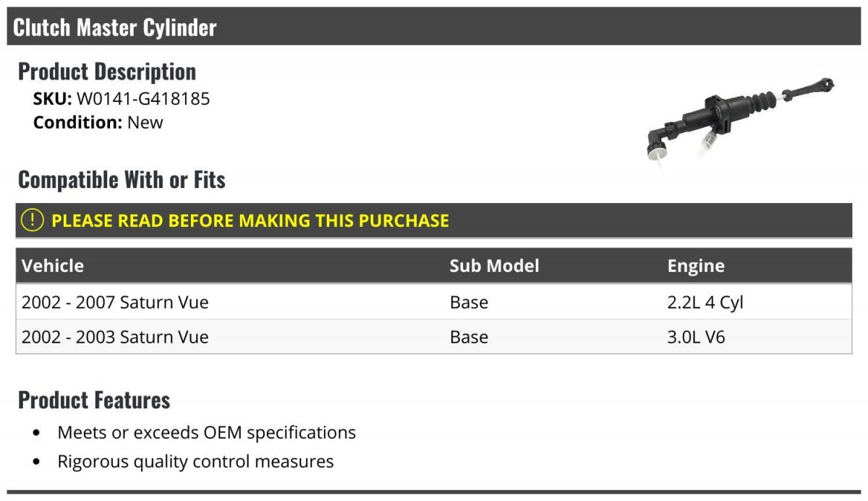
Task: Click the 2002 - 2003 Saturn Vue row
Action: [x=115, y=337]
